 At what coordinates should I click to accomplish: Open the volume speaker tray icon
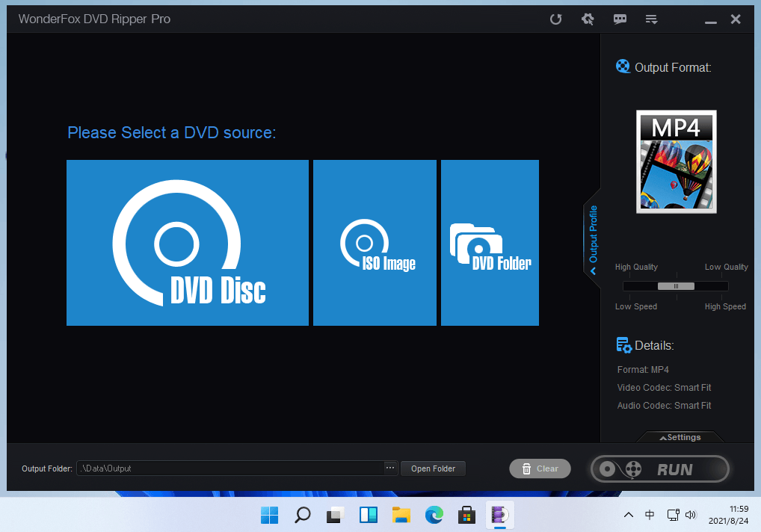coord(690,515)
